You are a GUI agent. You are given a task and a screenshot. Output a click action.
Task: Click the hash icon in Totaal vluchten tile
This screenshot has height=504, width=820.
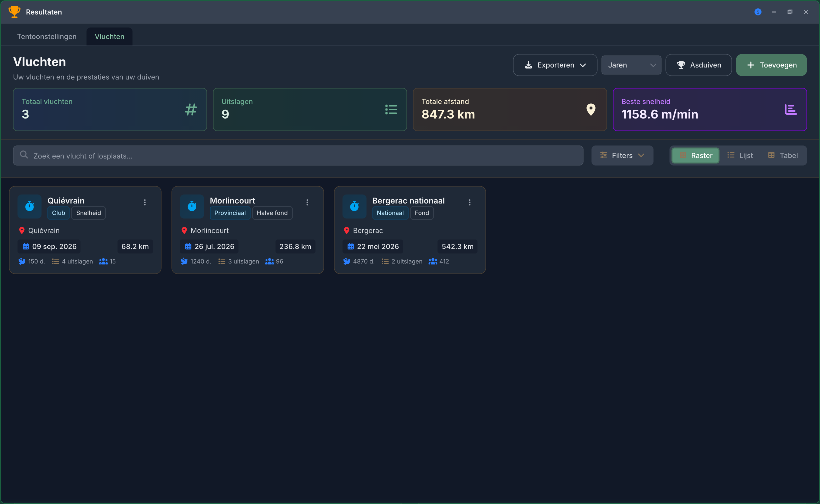(191, 109)
